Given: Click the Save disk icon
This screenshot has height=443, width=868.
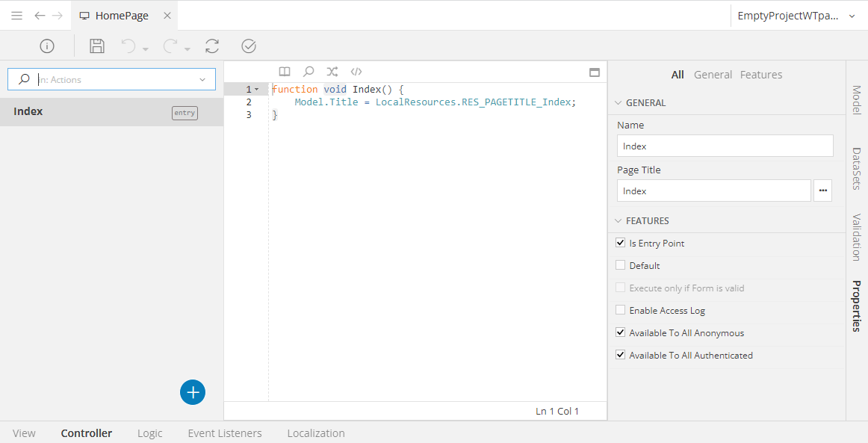Looking at the screenshot, I should (x=97, y=46).
